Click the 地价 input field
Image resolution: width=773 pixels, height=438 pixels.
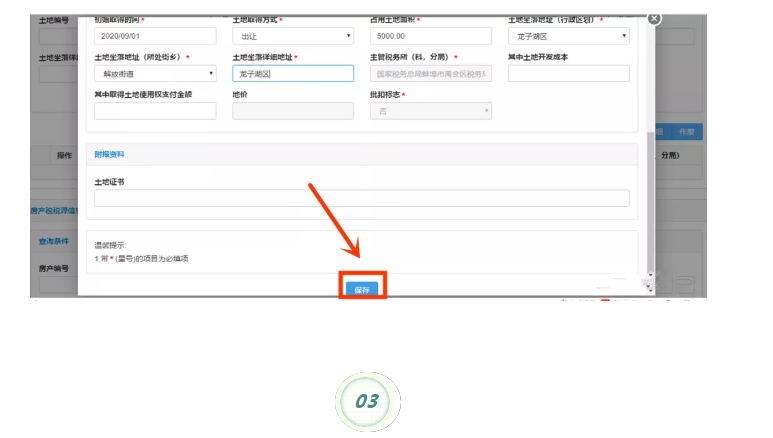(293, 111)
